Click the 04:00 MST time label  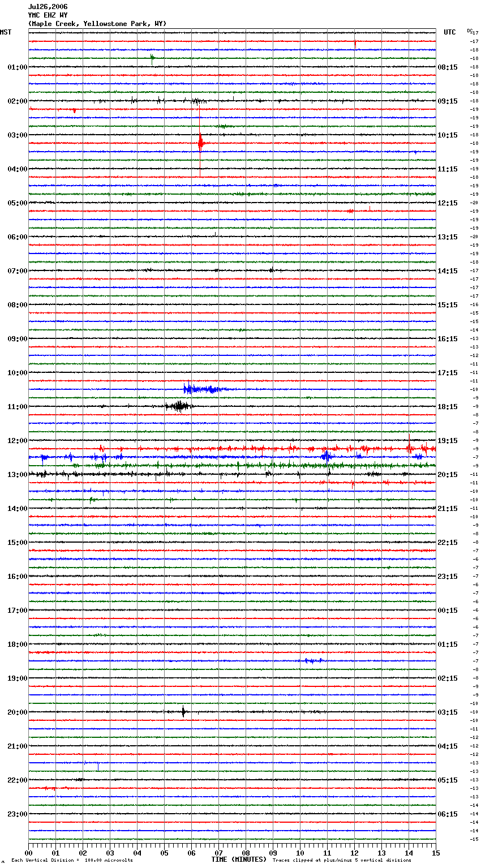[18, 169]
